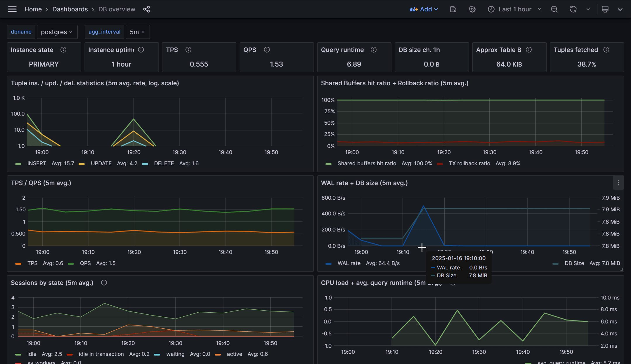Open dashboard settings gear
The height and width of the screenshot is (364, 631).
point(472,9)
